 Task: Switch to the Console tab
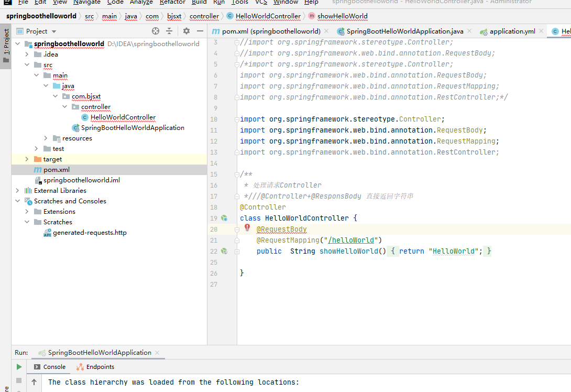[50, 367]
